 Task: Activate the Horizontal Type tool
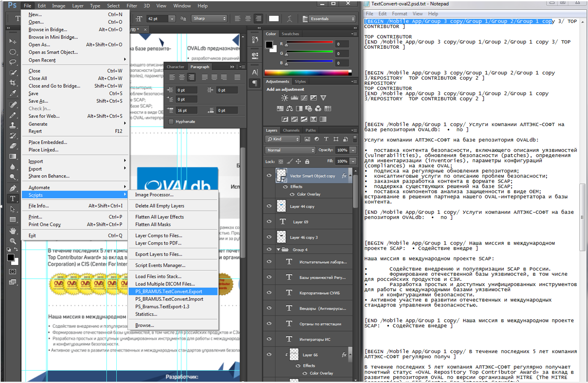[x=12, y=198]
